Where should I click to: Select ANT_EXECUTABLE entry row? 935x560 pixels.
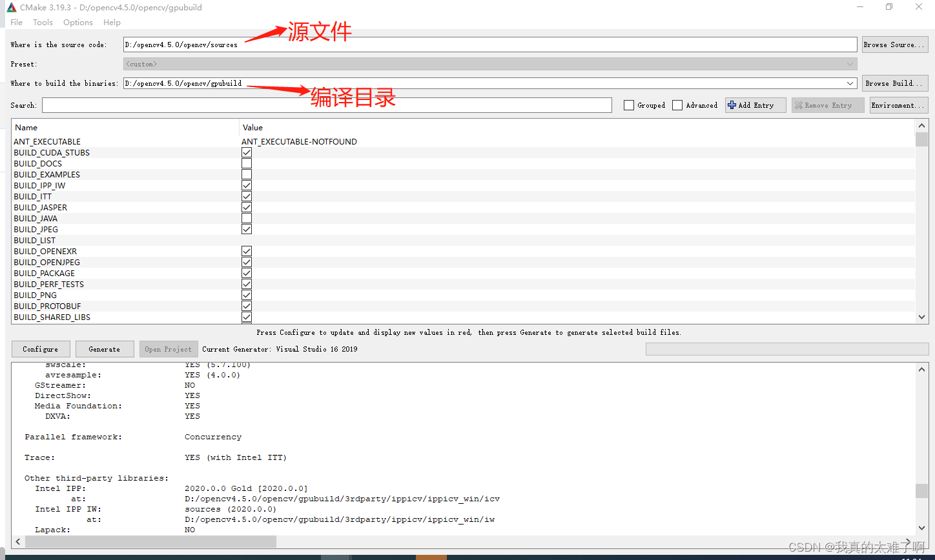[463, 142]
